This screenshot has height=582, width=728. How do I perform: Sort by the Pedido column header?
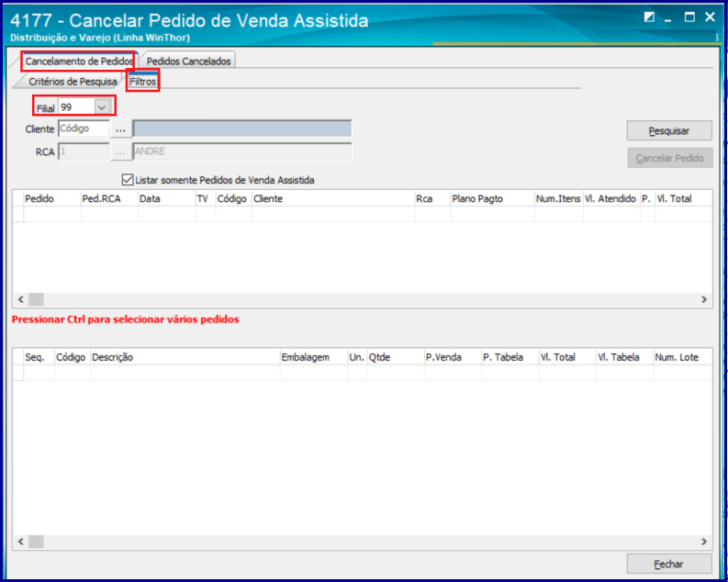click(52, 198)
